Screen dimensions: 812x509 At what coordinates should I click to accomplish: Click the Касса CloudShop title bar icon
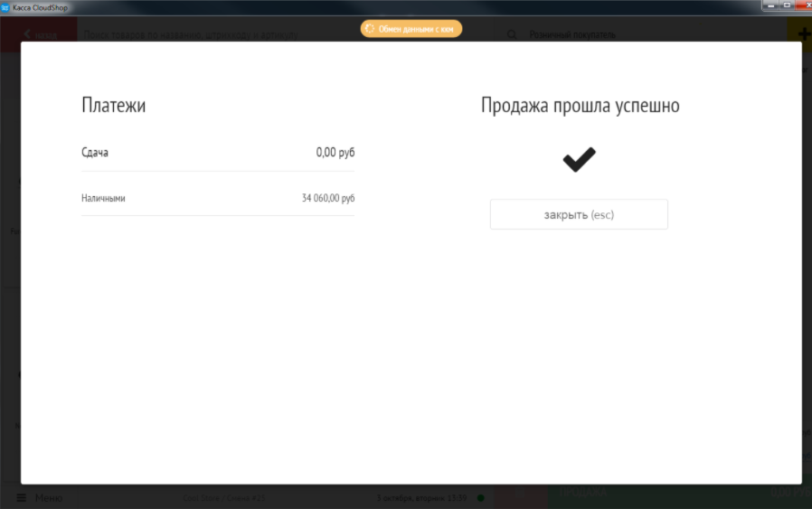5,8
